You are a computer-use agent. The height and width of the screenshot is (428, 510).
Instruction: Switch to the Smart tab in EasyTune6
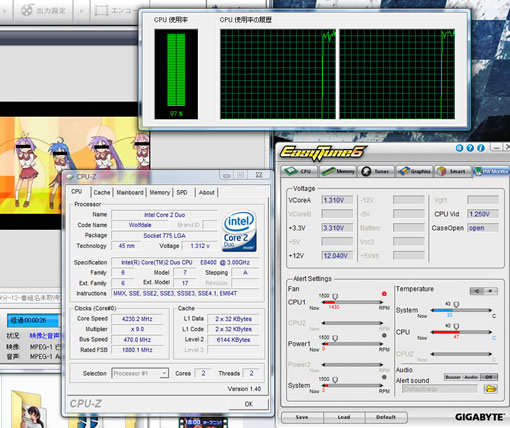[453, 171]
